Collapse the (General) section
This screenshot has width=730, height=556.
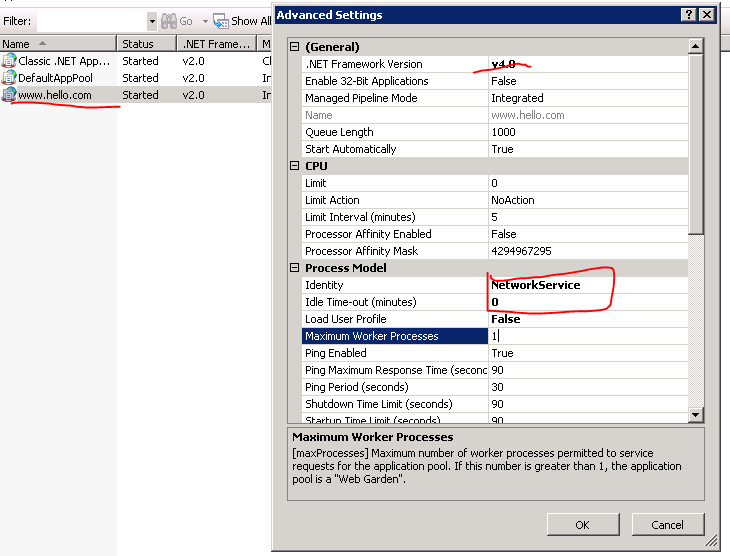point(295,47)
